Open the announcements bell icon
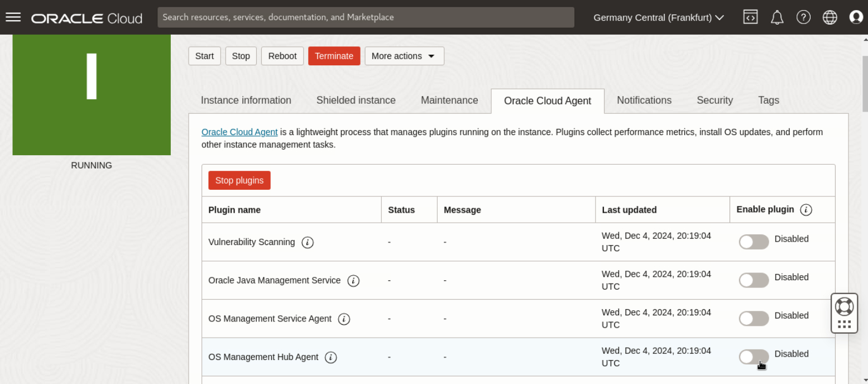868x384 pixels. (777, 17)
